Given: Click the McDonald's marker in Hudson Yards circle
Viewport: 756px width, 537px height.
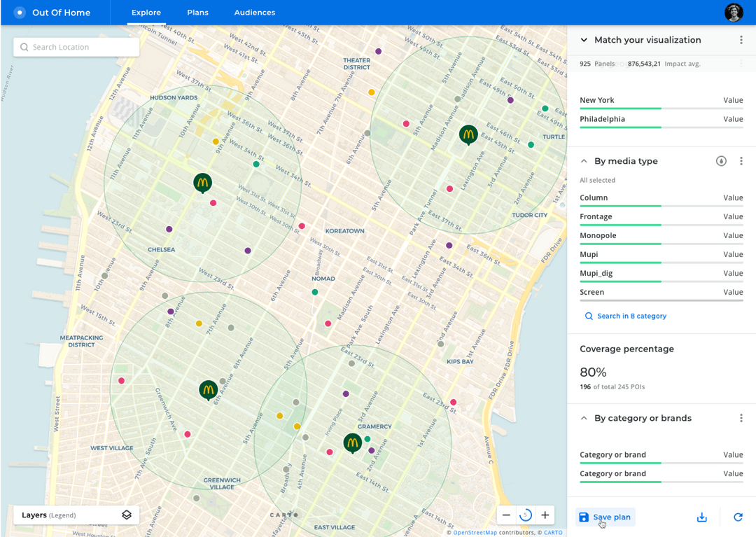Looking at the screenshot, I should click(202, 183).
